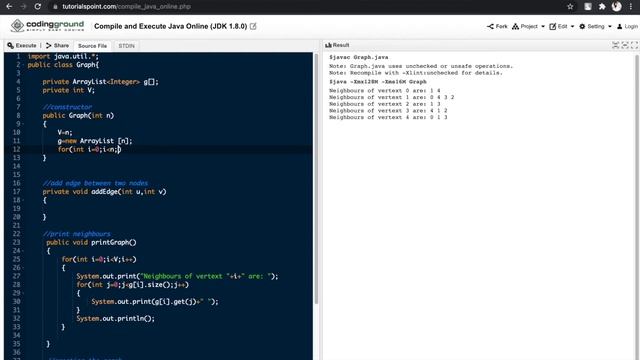
Task: Click the compress icon with inward arrows
Action: click(x=616, y=45)
